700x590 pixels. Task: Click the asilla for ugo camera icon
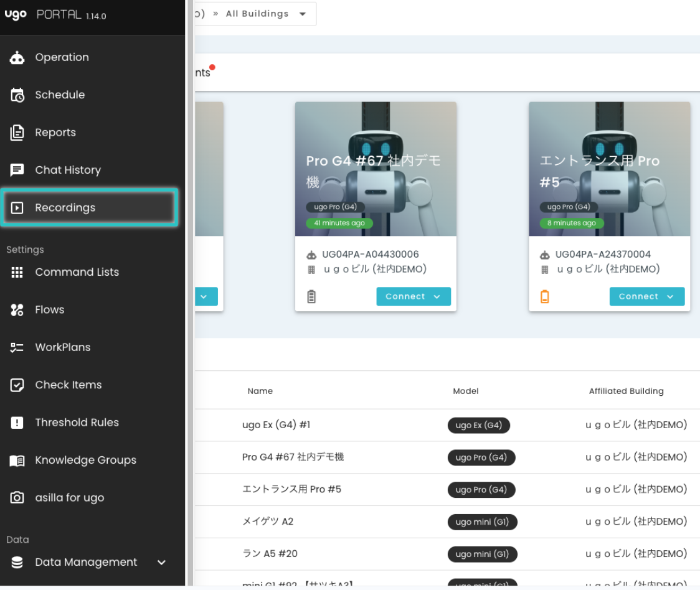click(17, 498)
